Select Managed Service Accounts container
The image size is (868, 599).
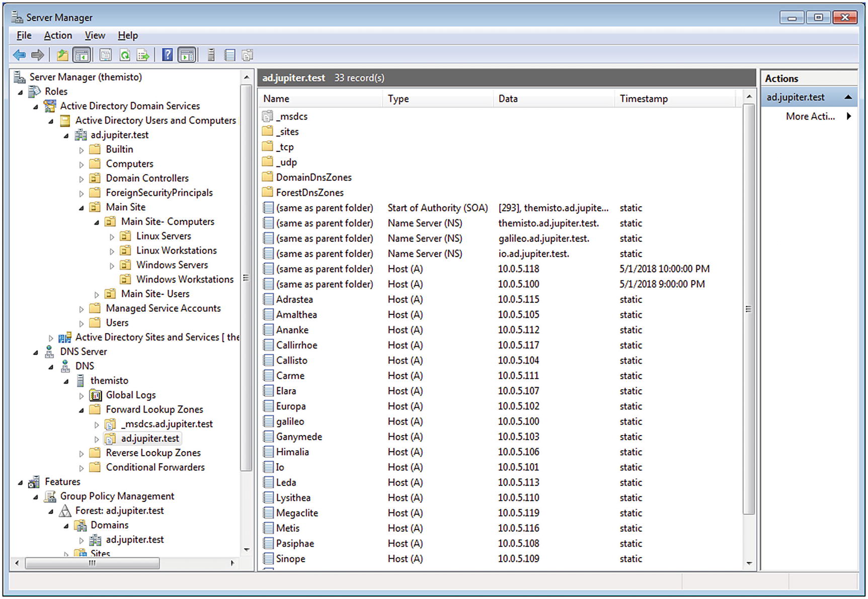tap(163, 308)
